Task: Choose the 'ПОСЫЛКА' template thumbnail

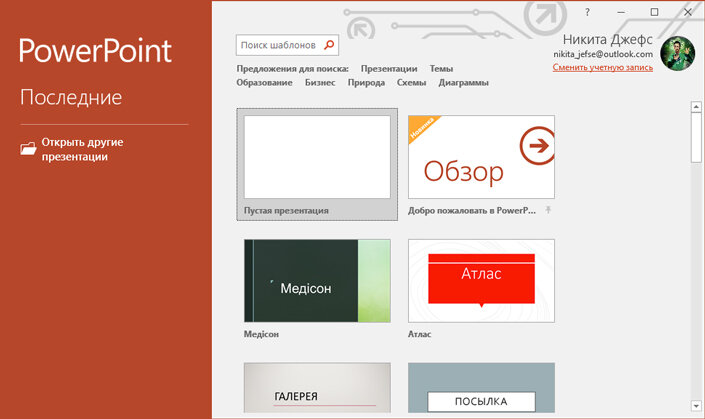Action: click(x=481, y=388)
